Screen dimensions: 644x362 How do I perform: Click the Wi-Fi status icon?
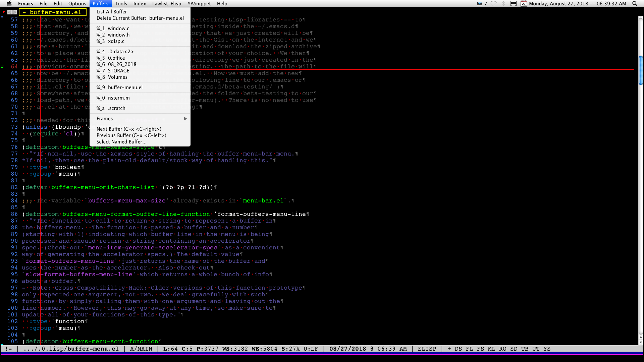[x=493, y=3]
